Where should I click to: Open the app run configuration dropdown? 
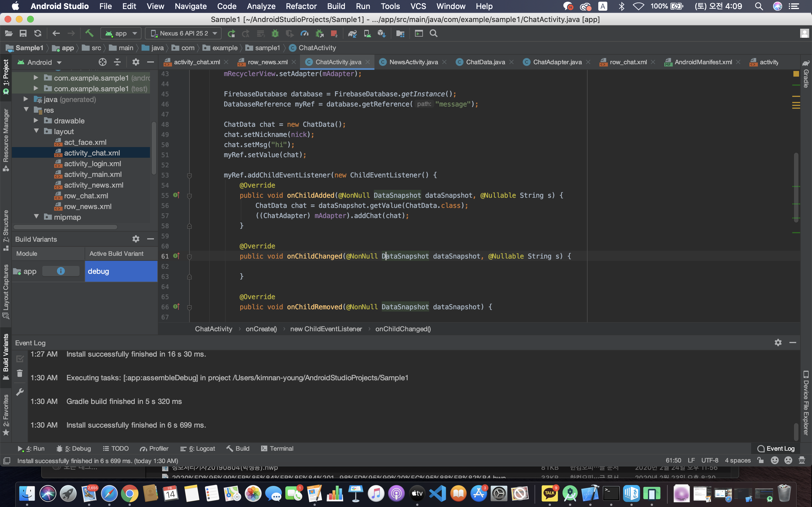pos(121,33)
